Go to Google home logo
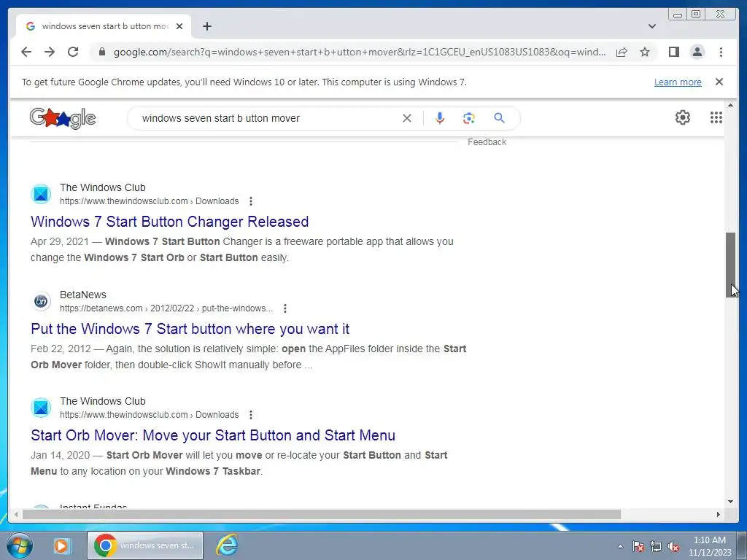The image size is (747, 560). [63, 117]
